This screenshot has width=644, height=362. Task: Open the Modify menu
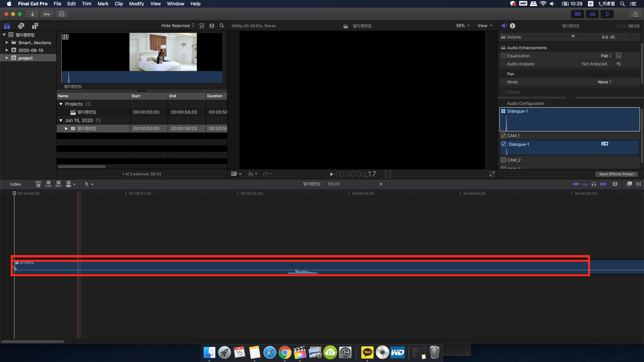(137, 4)
